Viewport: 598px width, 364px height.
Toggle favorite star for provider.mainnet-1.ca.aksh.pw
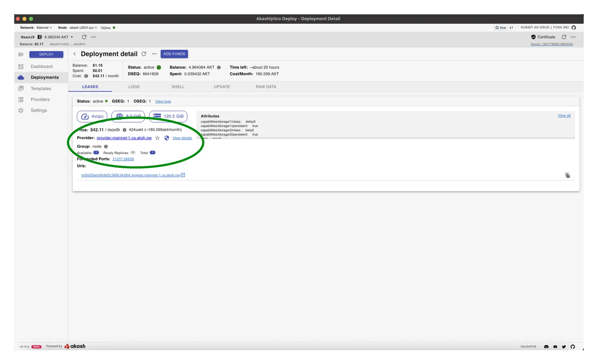[157, 138]
